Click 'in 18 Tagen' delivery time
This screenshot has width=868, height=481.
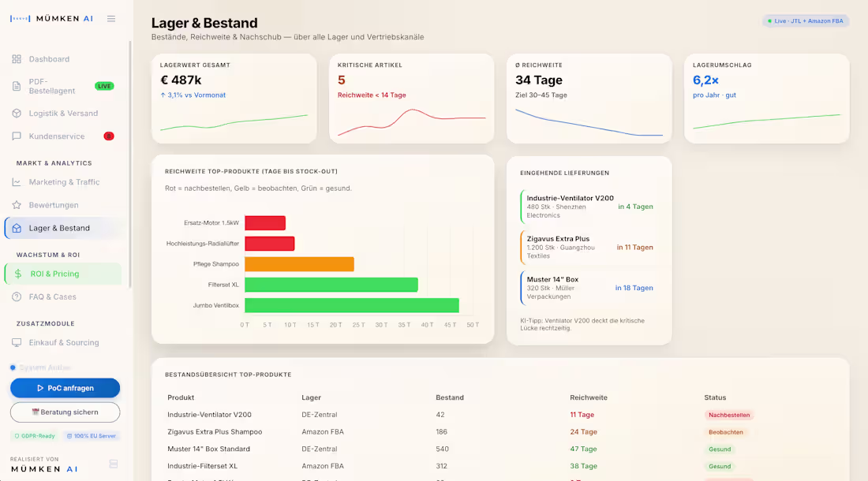pos(634,288)
